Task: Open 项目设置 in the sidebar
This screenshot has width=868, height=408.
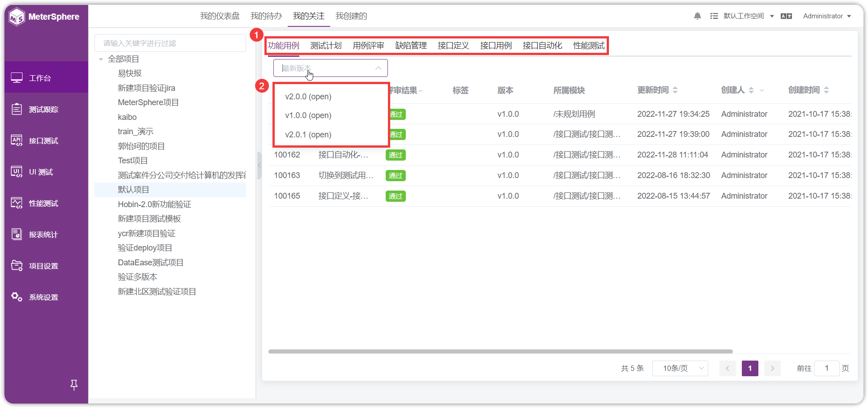Action: tap(43, 265)
